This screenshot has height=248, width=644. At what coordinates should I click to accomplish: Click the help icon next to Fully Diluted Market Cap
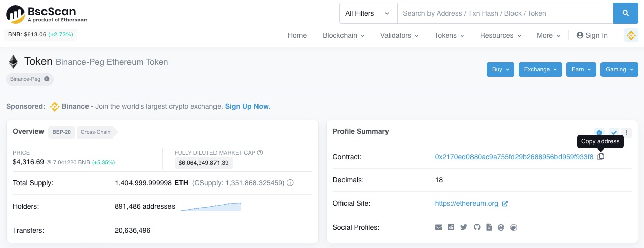260,153
